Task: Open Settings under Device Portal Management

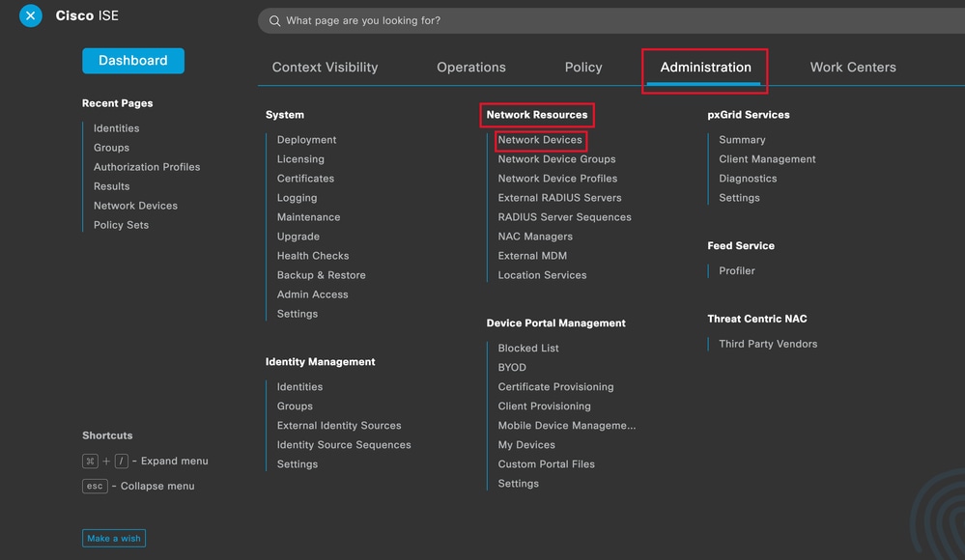Action: coord(518,484)
